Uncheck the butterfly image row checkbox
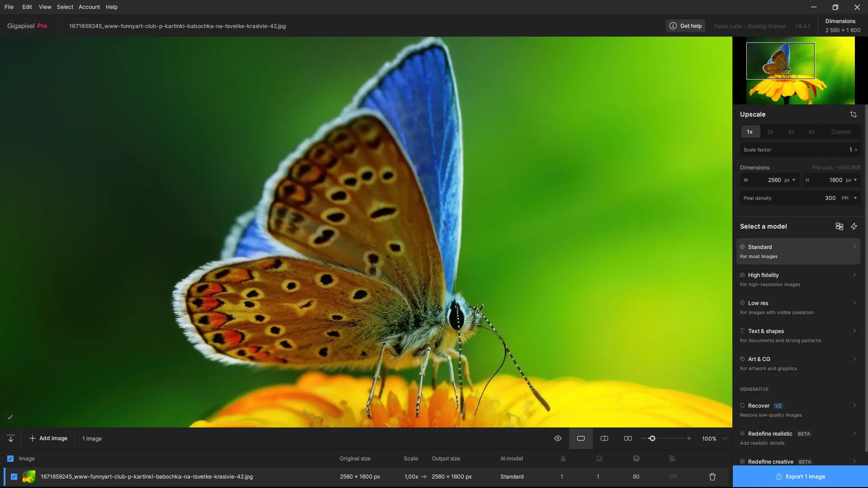 tap(14, 477)
